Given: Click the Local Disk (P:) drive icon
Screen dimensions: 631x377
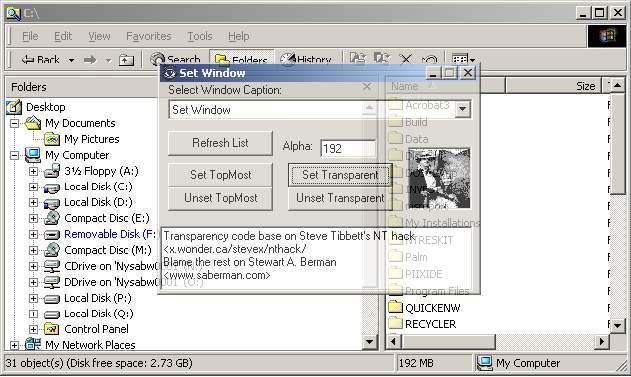Looking at the screenshot, I should coord(52,299).
